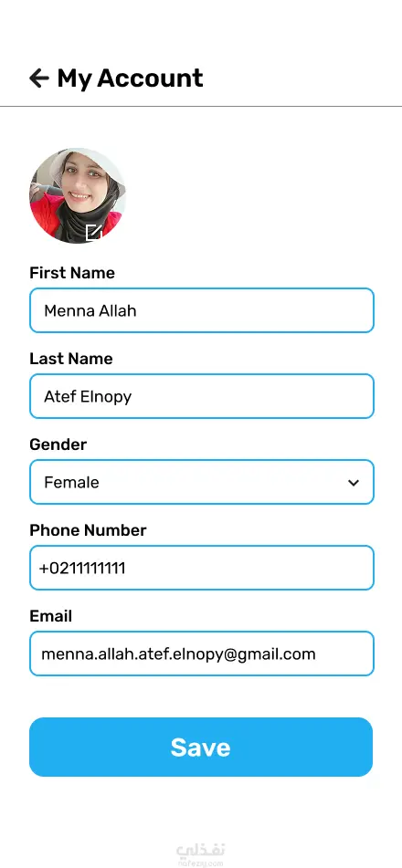The image size is (402, 868).
Task: Tap the blue Save button
Action: pyautogui.click(x=201, y=748)
